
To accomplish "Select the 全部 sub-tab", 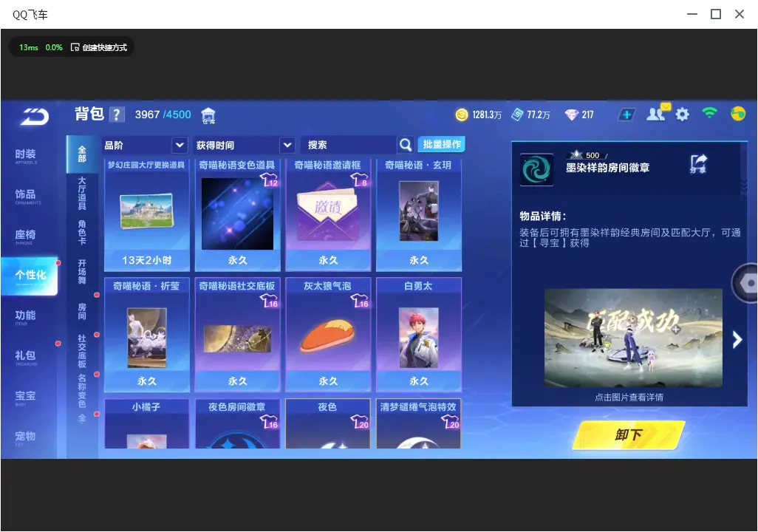I will click(82, 154).
